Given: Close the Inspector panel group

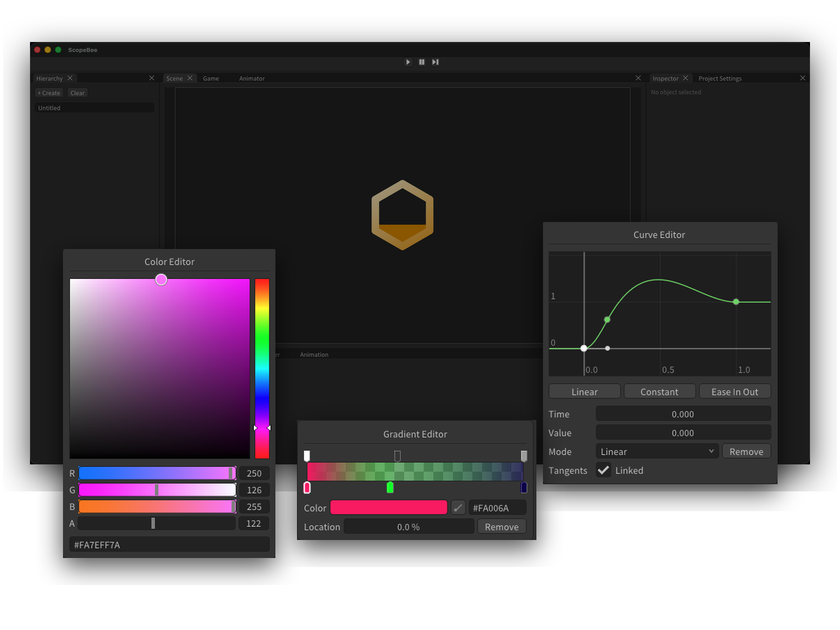Looking at the screenshot, I should click(x=803, y=78).
